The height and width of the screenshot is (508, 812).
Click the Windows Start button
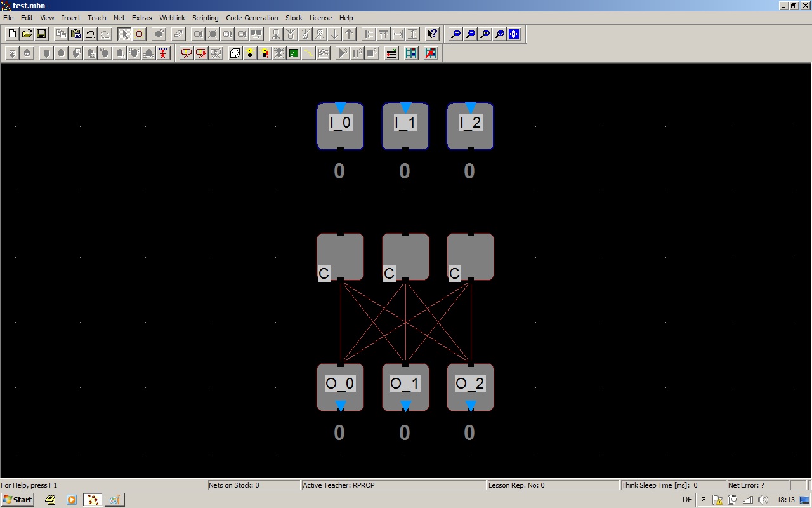click(18, 500)
